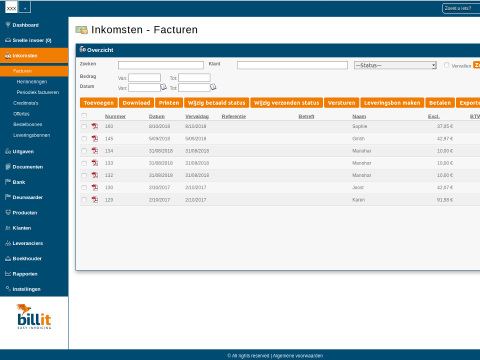
Task: Tick the checkbox for invoice 129
Action: pos(84,200)
